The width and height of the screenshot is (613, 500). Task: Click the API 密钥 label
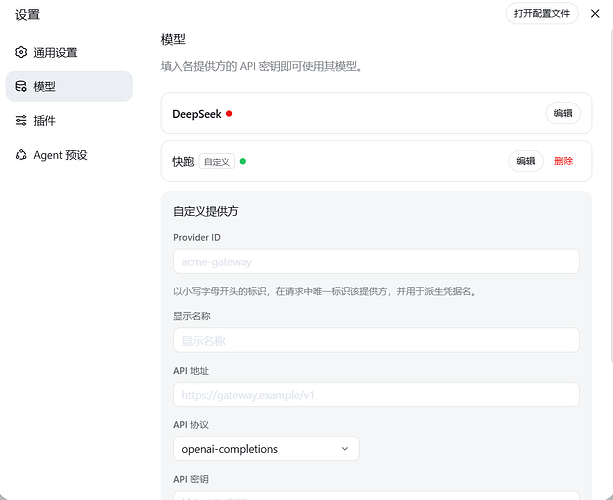(x=191, y=479)
